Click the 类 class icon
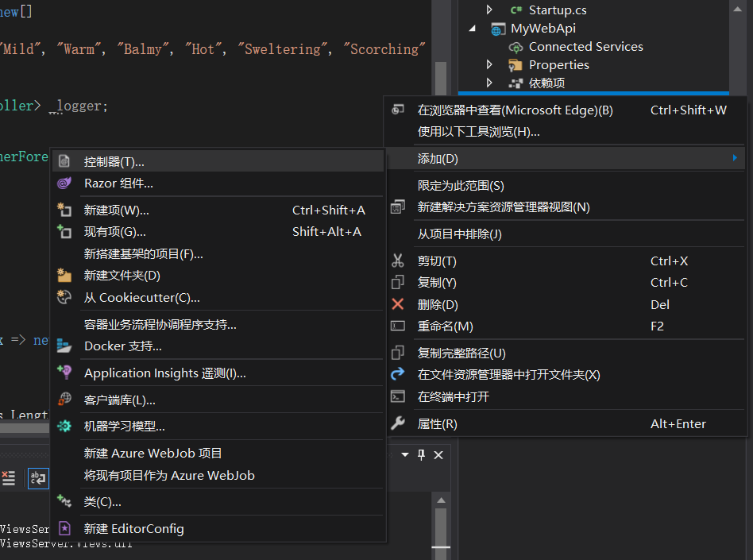 64,501
